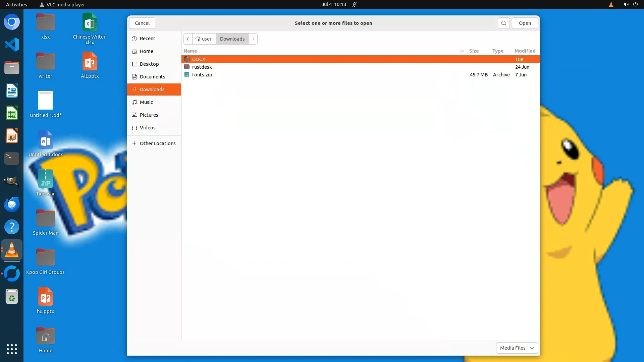Sort files by the Modified column header

click(x=525, y=51)
